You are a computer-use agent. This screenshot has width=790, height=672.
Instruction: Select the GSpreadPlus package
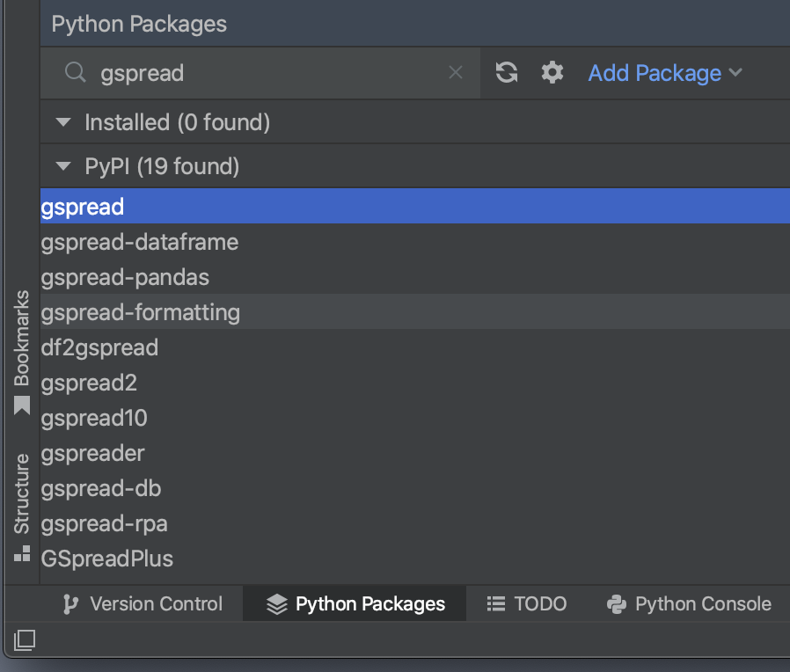point(106,559)
